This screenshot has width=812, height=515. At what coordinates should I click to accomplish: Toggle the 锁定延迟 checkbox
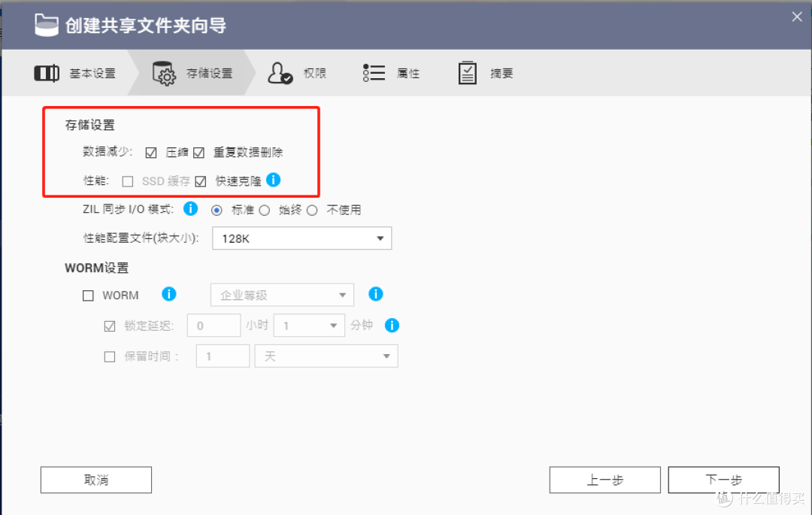[x=109, y=326]
